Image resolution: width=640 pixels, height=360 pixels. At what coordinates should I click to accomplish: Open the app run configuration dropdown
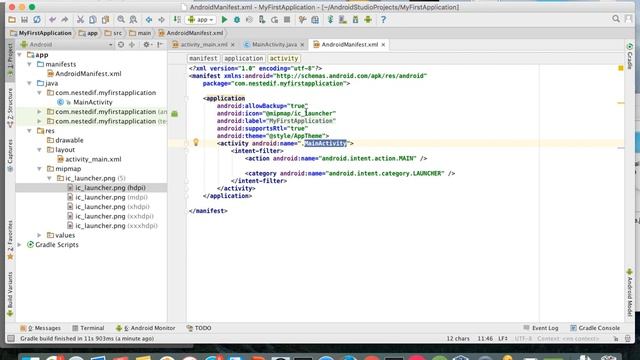201,20
